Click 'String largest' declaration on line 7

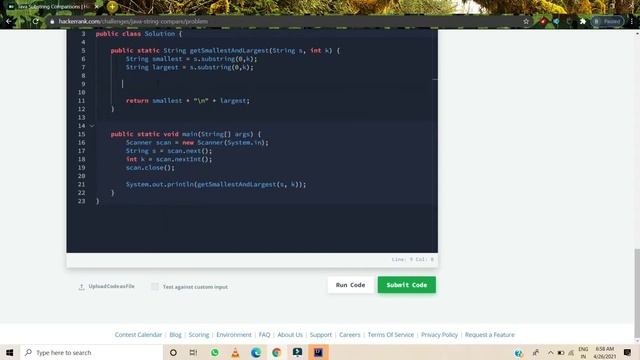pyautogui.click(x=189, y=67)
